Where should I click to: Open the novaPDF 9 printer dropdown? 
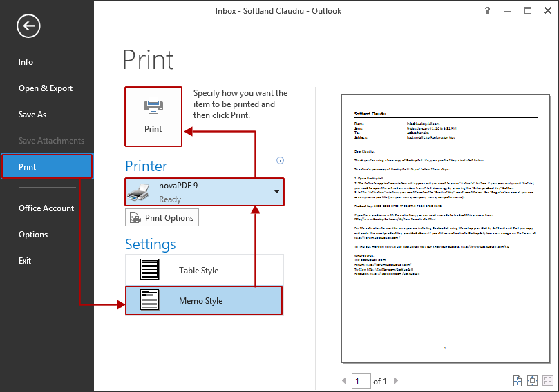coord(205,192)
